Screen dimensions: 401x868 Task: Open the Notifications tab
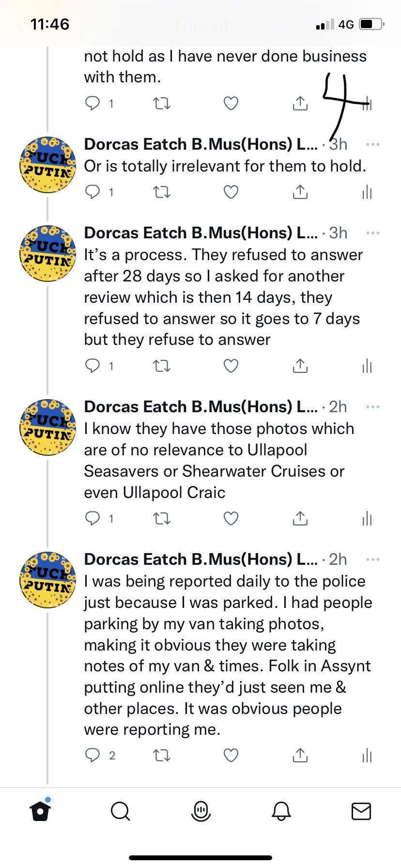(281, 811)
